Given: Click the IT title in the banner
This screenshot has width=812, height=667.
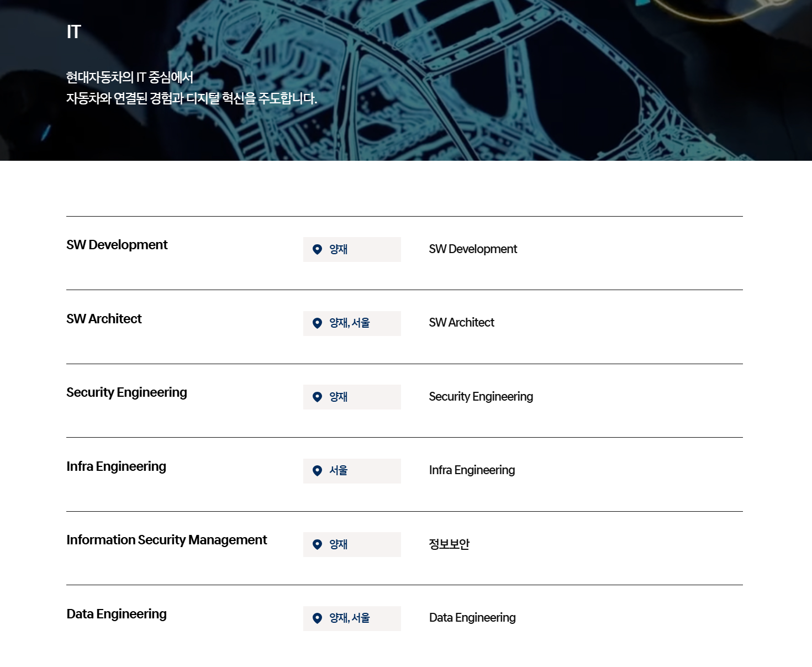Looking at the screenshot, I should click(73, 32).
